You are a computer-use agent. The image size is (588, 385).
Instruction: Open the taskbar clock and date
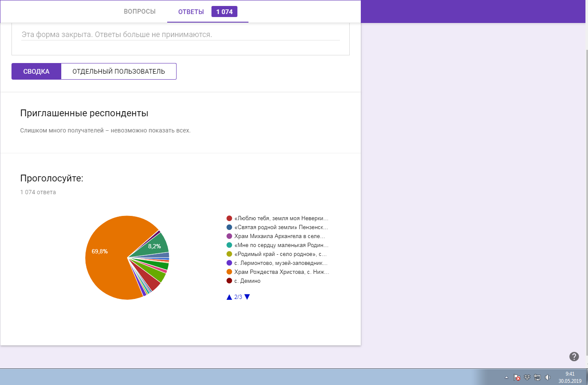click(x=570, y=377)
